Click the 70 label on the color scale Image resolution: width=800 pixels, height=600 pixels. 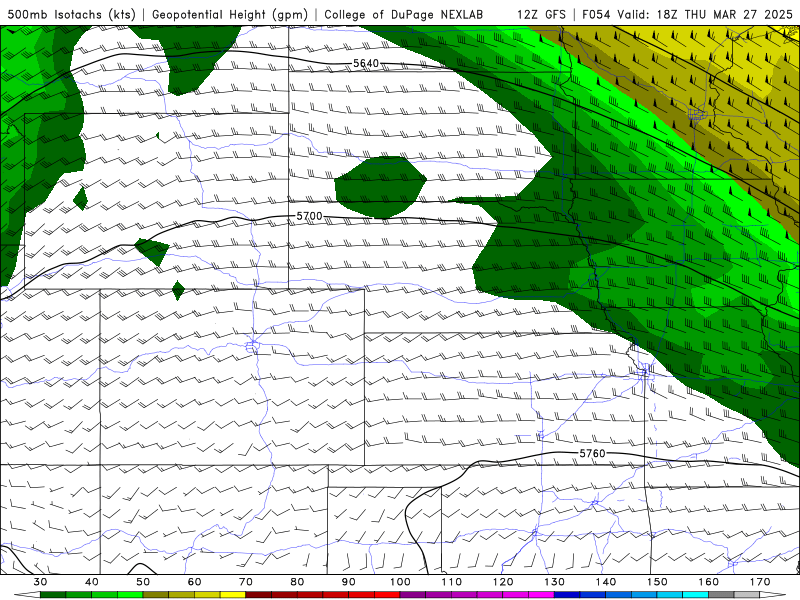tap(246, 582)
